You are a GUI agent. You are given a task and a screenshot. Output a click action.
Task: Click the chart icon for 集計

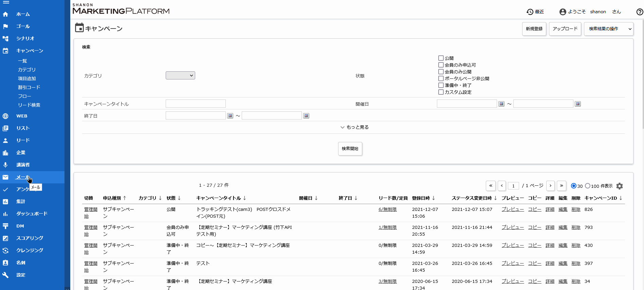pyautogui.click(x=5, y=202)
